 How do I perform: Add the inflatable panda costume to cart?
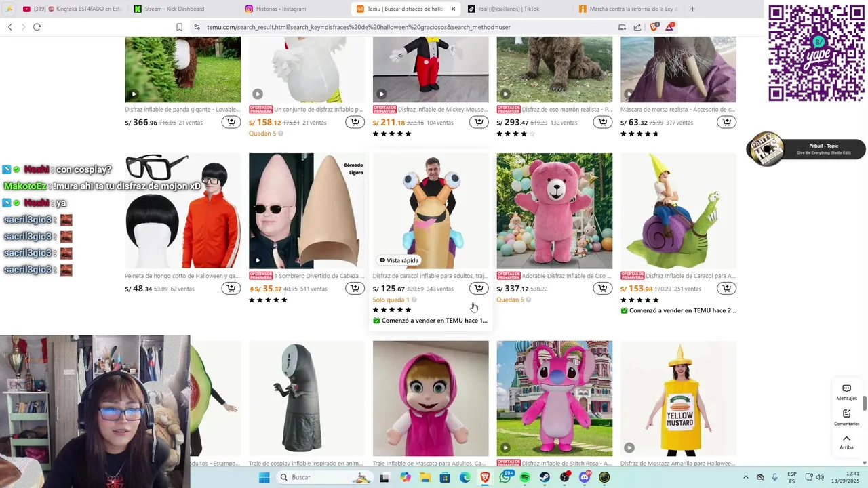coord(231,122)
